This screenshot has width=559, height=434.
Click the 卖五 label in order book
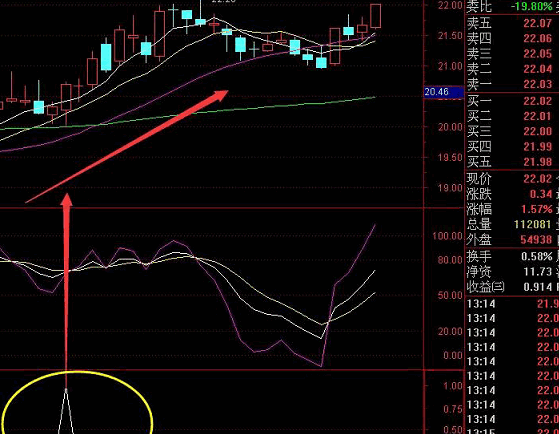tap(479, 24)
